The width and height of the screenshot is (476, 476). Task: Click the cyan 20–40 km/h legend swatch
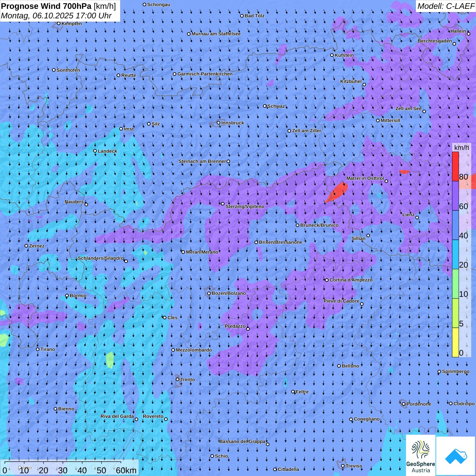pyautogui.click(x=455, y=255)
